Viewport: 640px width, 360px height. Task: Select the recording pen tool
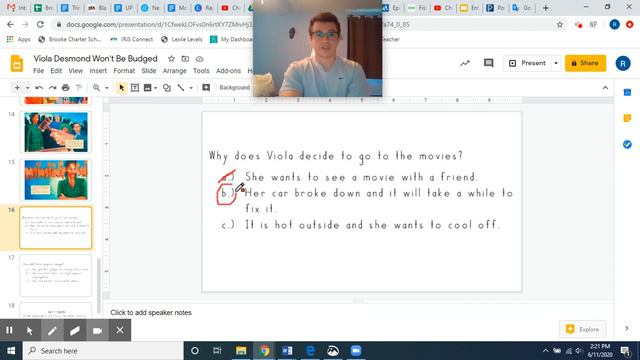tap(52, 330)
